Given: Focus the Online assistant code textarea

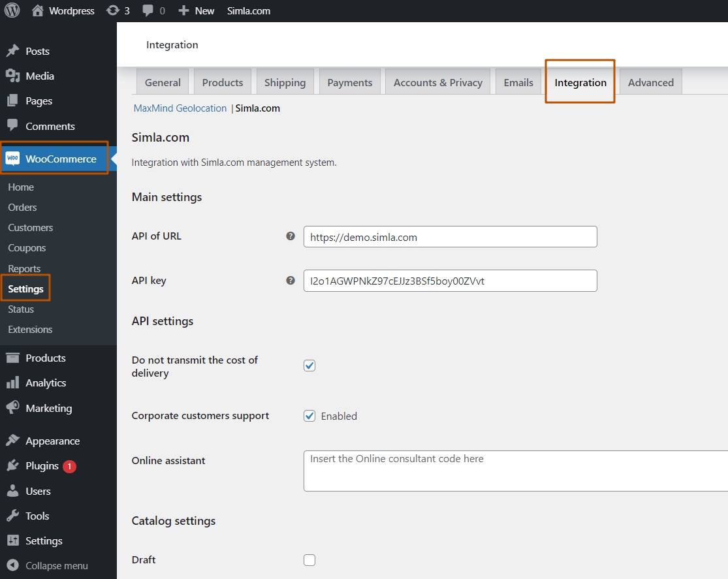Looking at the screenshot, I should [x=516, y=471].
